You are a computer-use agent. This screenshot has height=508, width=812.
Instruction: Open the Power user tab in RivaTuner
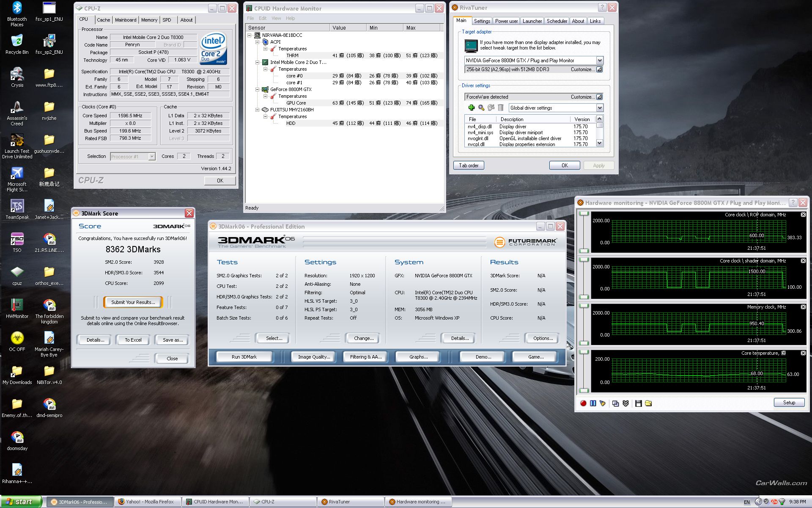506,21
